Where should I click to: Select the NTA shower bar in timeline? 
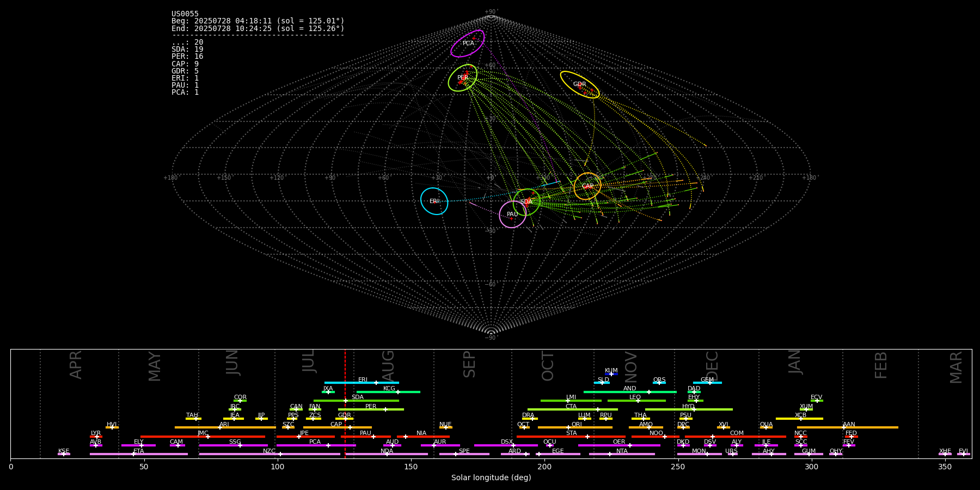[x=622, y=454]
